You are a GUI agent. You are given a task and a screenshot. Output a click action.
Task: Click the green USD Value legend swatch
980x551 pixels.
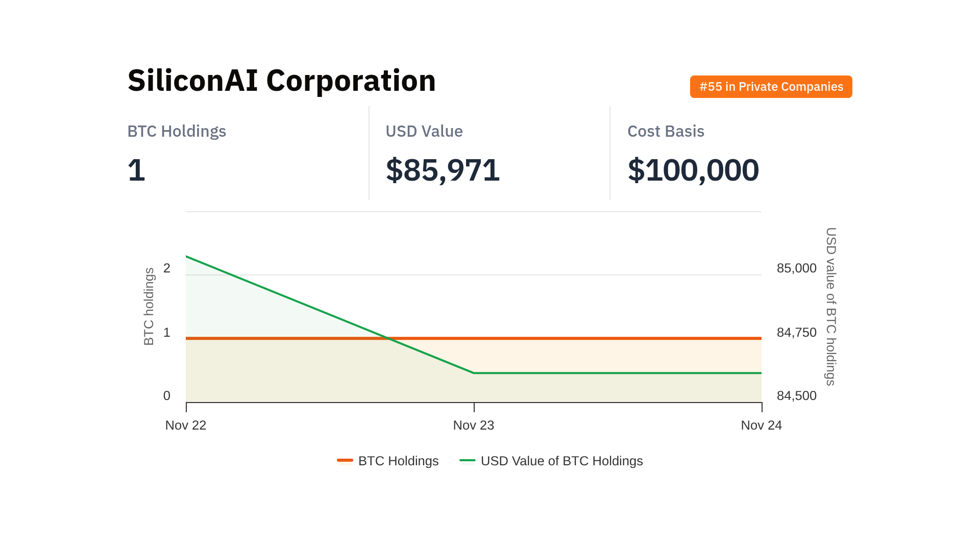point(468,461)
